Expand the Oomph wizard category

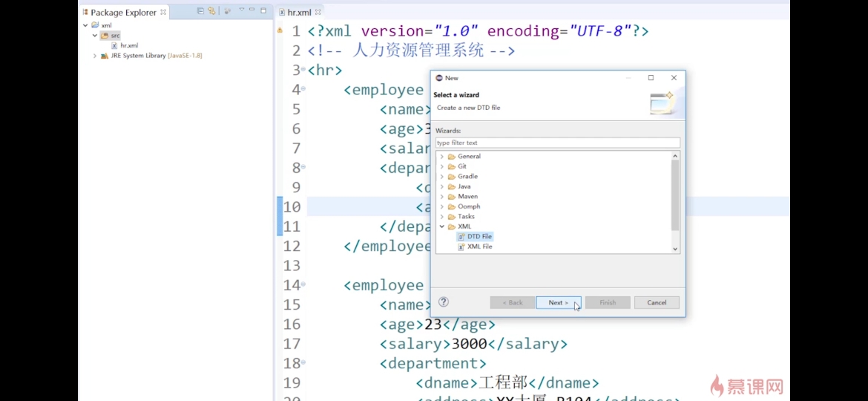click(x=441, y=206)
